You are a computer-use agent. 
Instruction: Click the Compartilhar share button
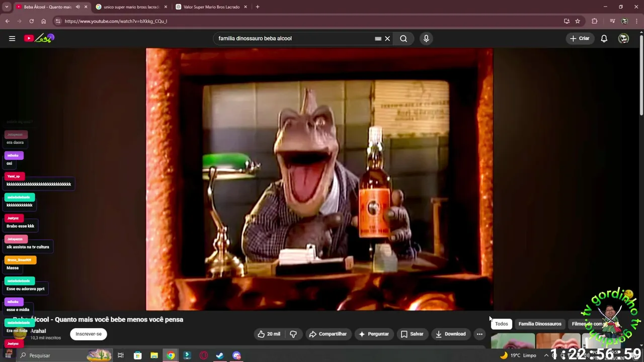point(328,334)
